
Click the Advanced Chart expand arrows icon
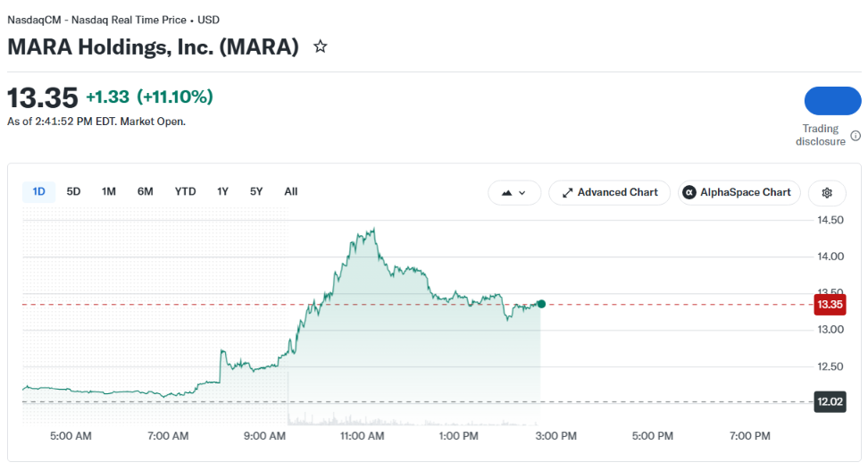point(567,193)
